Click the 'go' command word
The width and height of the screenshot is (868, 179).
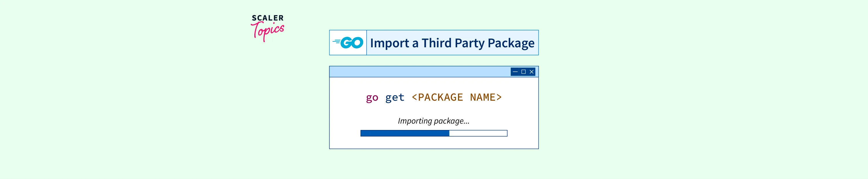pyautogui.click(x=372, y=97)
